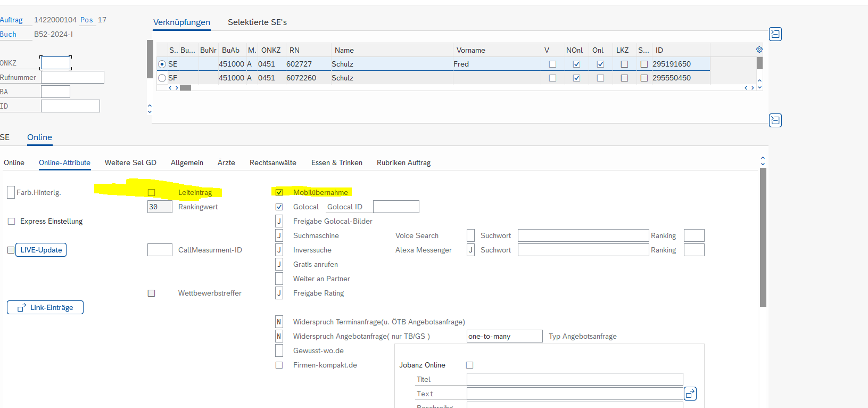Image resolution: width=868 pixels, height=408 pixels.
Task: Tick the Firmen-kompakt.de checkbox
Action: (279, 365)
